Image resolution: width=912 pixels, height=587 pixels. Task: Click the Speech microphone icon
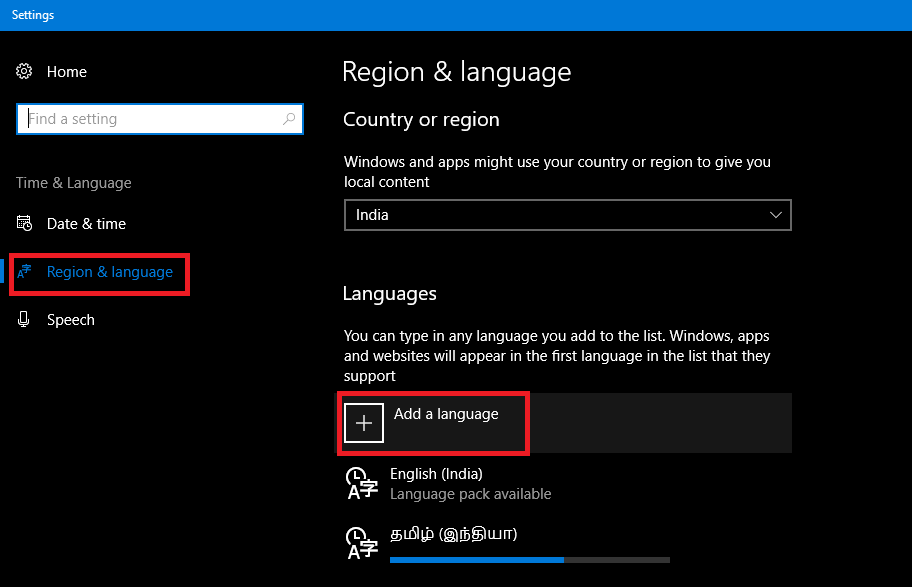(23, 319)
